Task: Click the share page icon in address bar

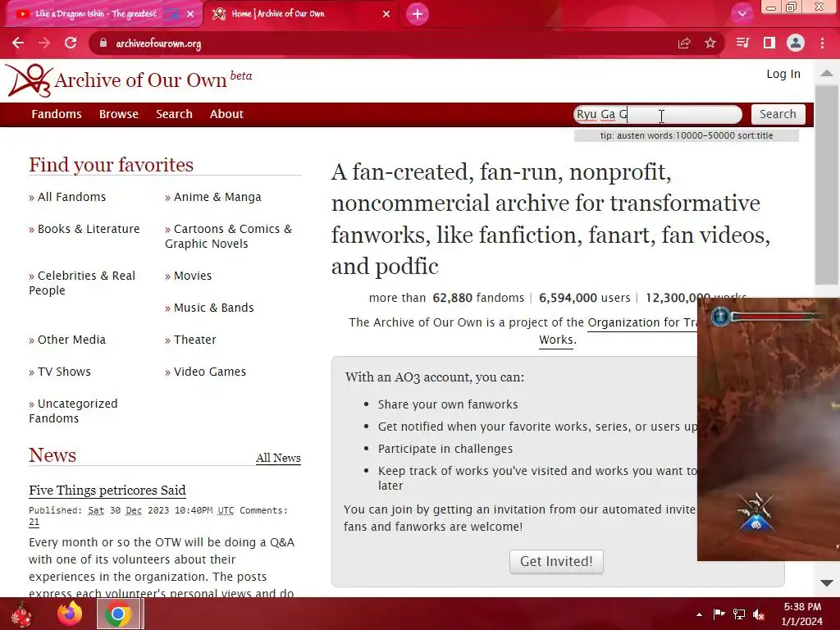Action: [x=684, y=43]
